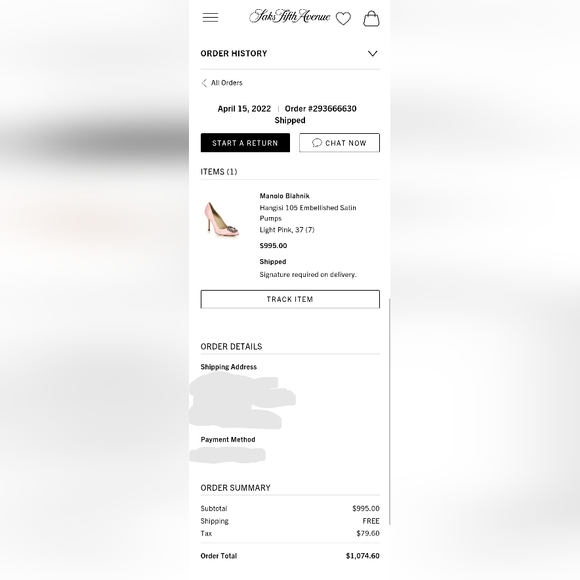The height and width of the screenshot is (580, 580).
Task: Click the back chevron beside All Orders
Action: pos(204,83)
